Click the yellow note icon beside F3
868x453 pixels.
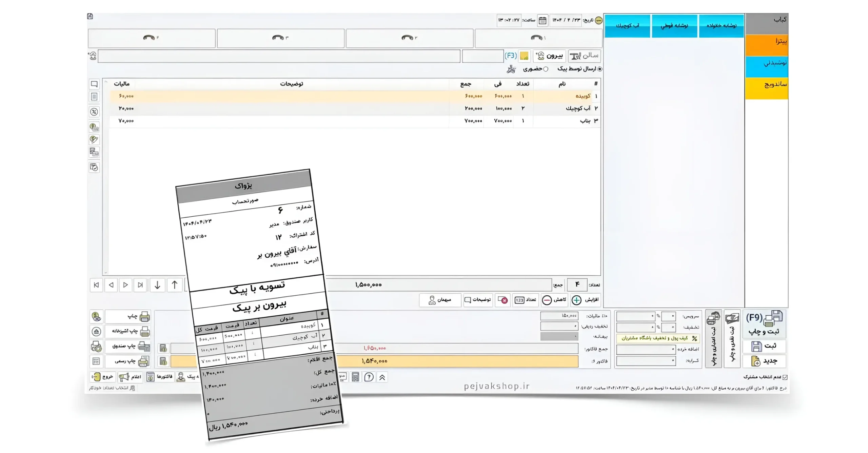click(524, 56)
